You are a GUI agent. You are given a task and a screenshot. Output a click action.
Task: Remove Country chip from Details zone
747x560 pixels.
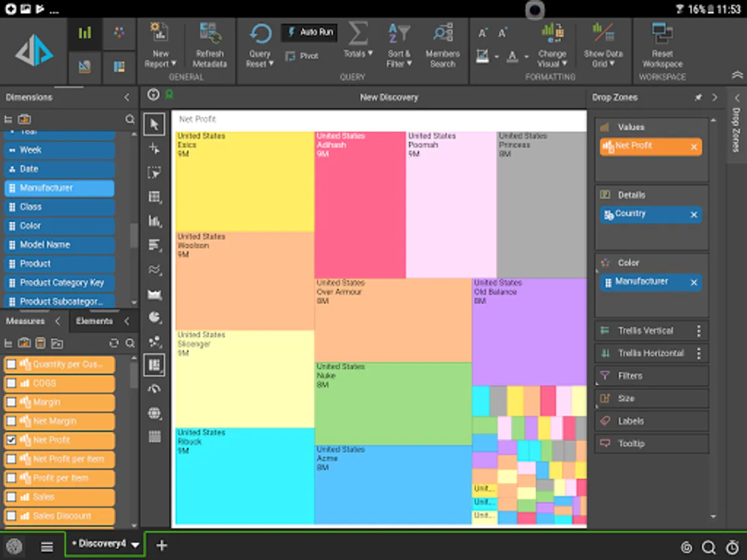[694, 215]
